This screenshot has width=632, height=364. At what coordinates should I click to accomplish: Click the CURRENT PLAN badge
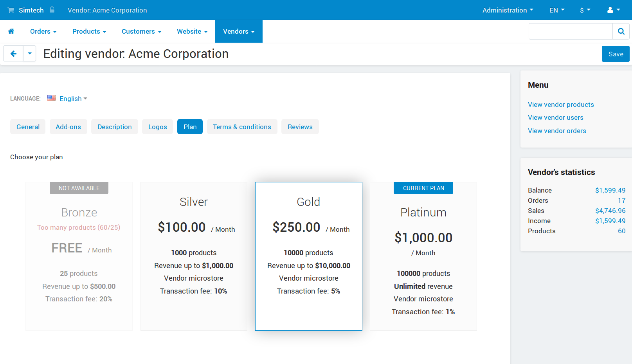[423, 188]
